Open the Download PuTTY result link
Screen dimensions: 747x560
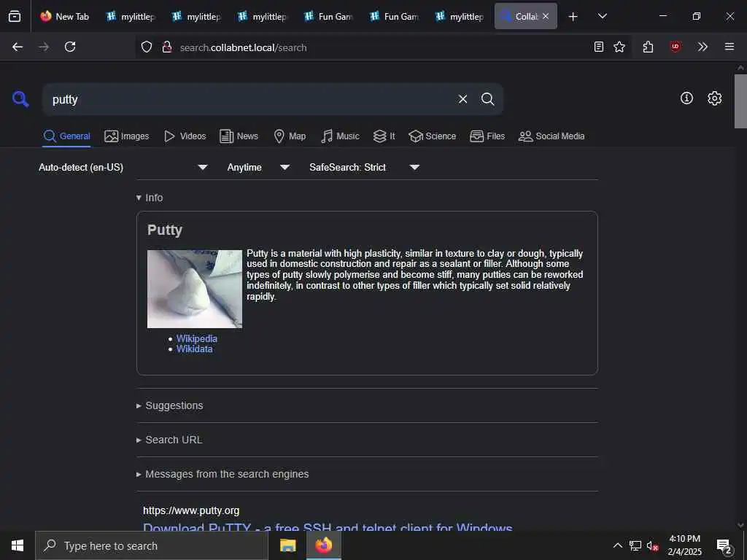pos(328,527)
